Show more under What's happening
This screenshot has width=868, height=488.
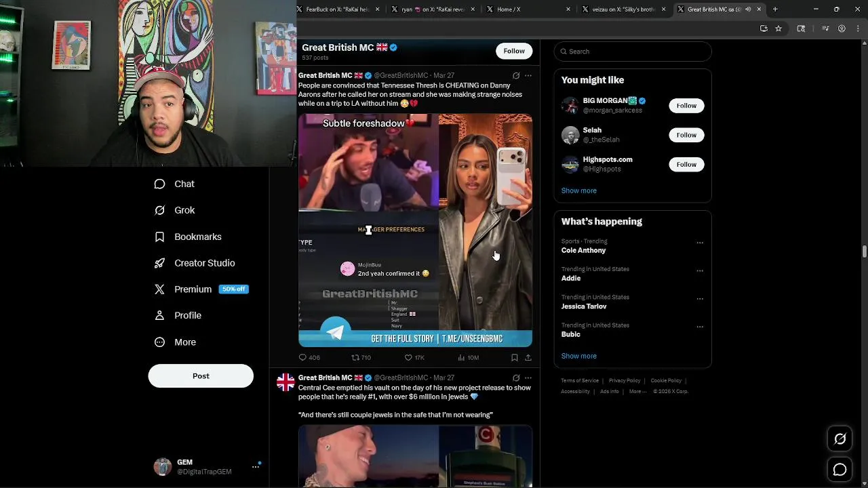pos(579,356)
